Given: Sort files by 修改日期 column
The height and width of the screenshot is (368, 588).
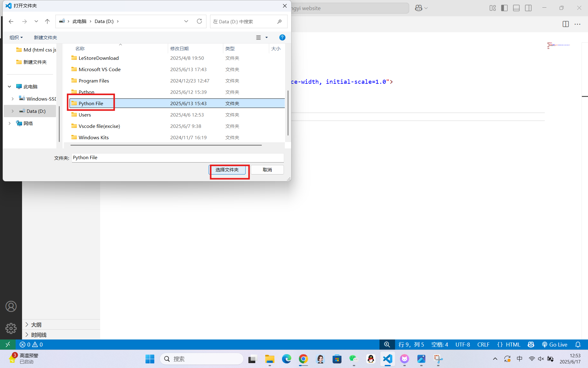Looking at the screenshot, I should tap(195, 48).
